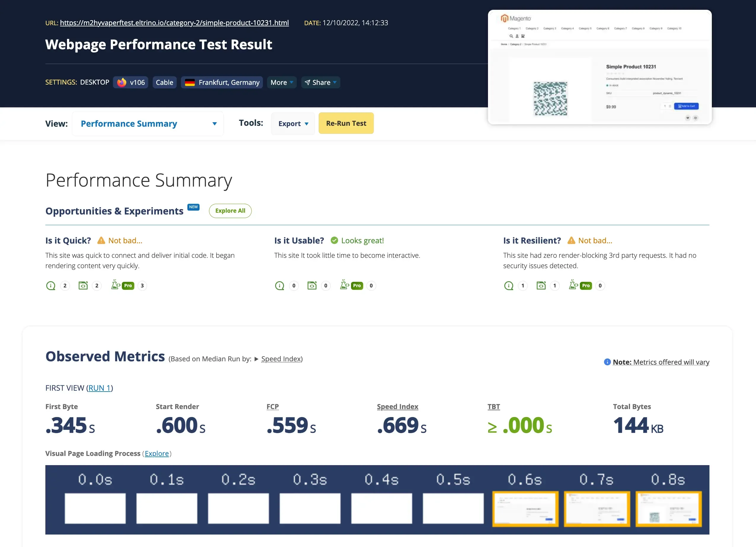
Task: Open the Performance Summary view dropdown
Action: (148, 124)
